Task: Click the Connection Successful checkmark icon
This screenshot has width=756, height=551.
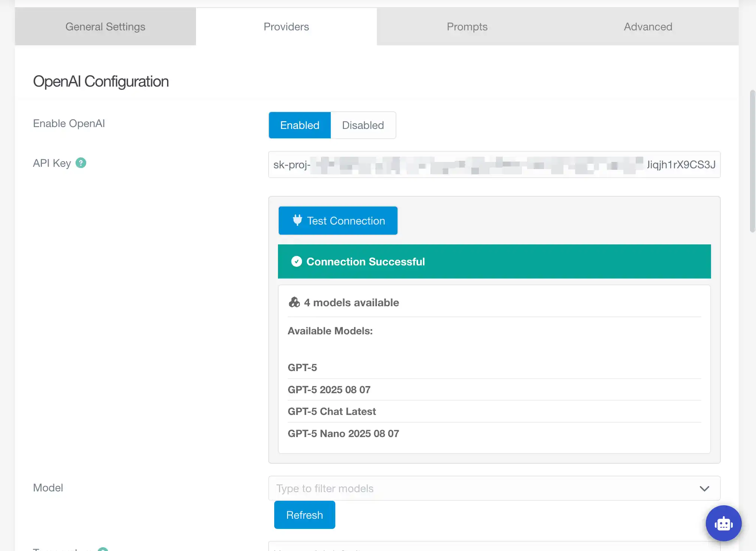Action: [x=296, y=262]
